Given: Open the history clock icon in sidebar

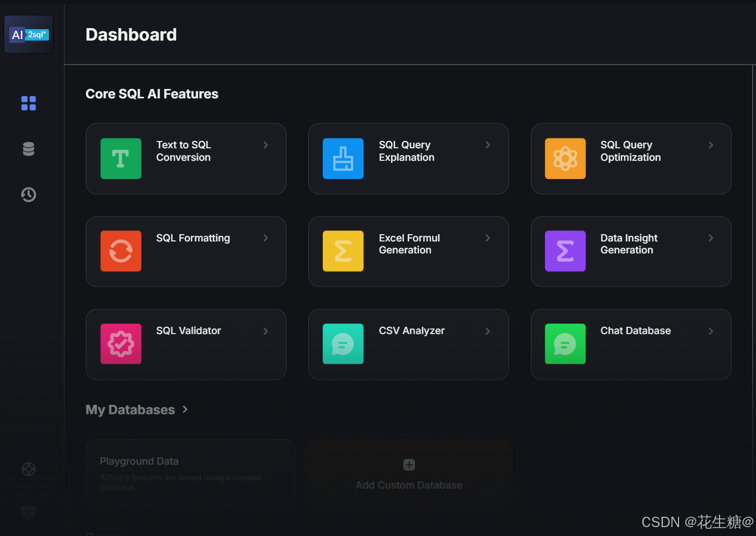Looking at the screenshot, I should pos(29,195).
